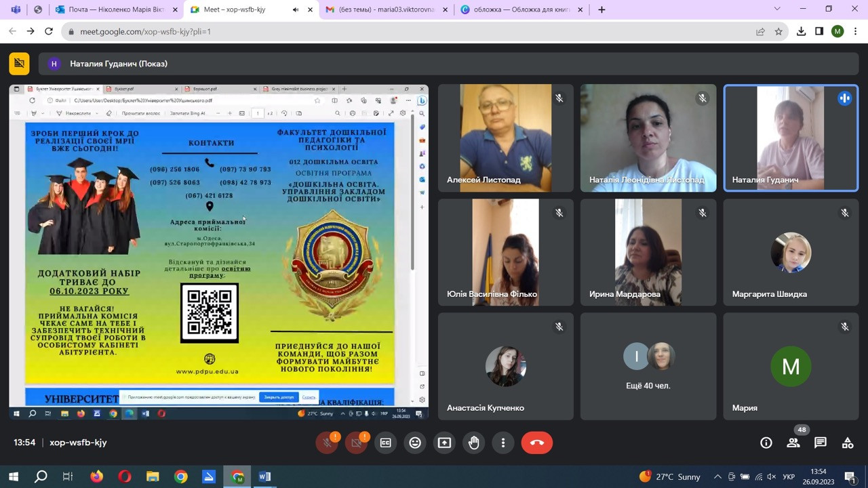Switch to the (без темы) Gmail tab
868x488 pixels.
pos(387,9)
